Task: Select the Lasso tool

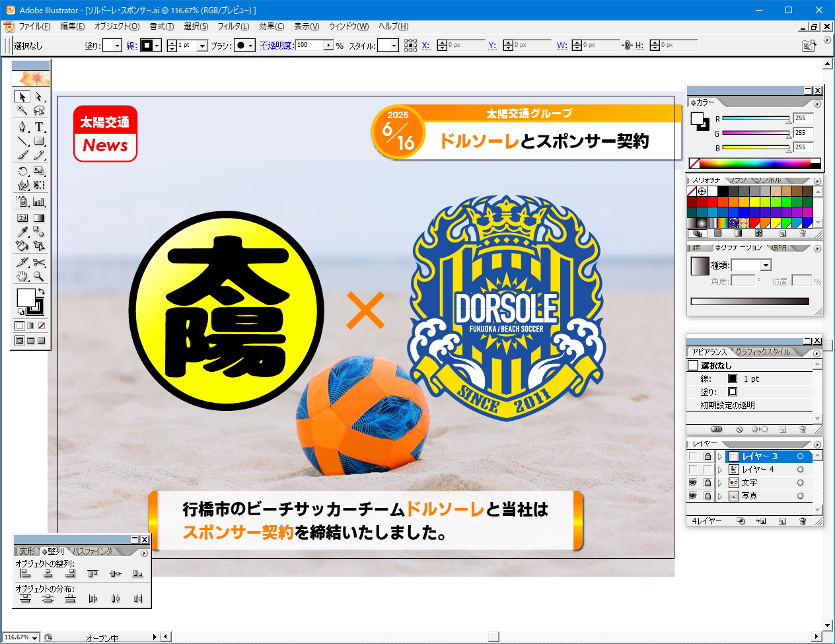Action: point(39,111)
